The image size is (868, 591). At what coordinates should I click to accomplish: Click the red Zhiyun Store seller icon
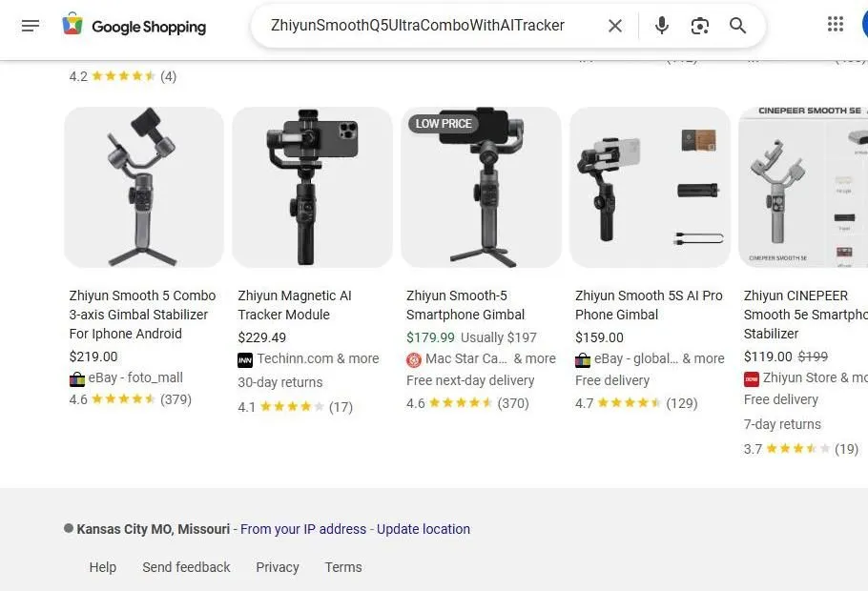coord(753,377)
